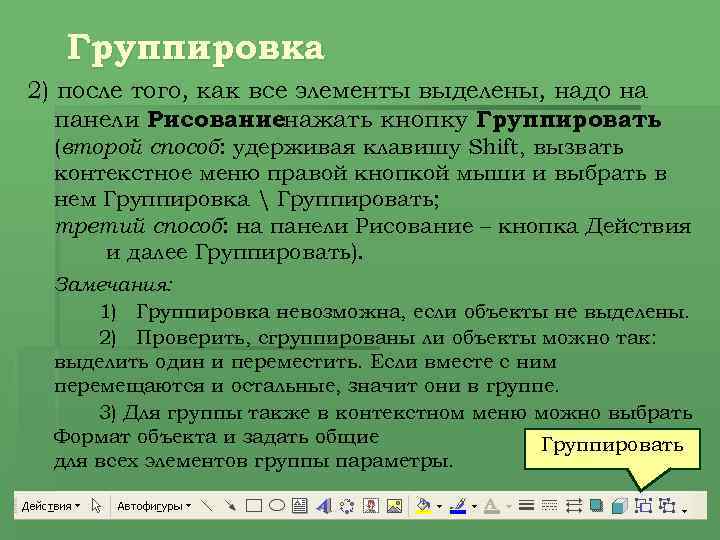This screenshot has width=720, height=540.
Task: Select the object selection arrow tool
Action: 96,506
